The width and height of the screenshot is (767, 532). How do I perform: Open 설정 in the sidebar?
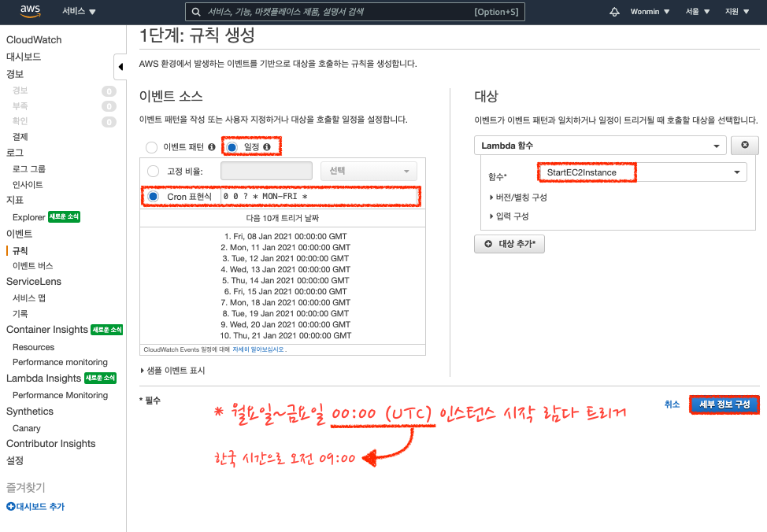[x=15, y=460]
